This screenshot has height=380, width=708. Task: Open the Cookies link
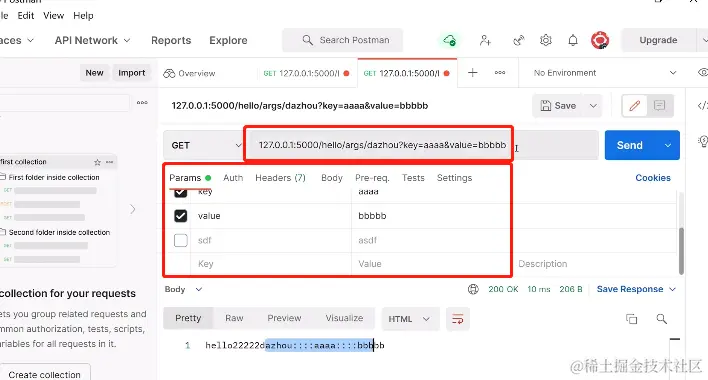653,178
